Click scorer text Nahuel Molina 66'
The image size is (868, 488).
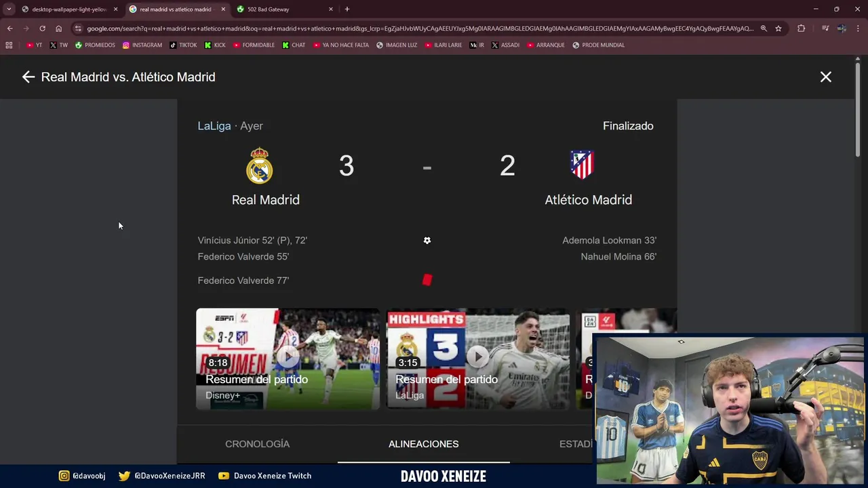click(618, 257)
